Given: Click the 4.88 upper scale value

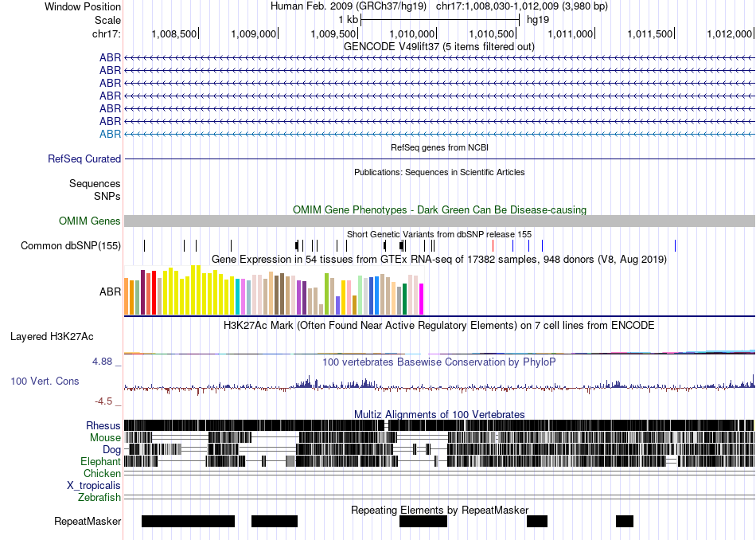Looking at the screenshot, I should coord(102,362).
